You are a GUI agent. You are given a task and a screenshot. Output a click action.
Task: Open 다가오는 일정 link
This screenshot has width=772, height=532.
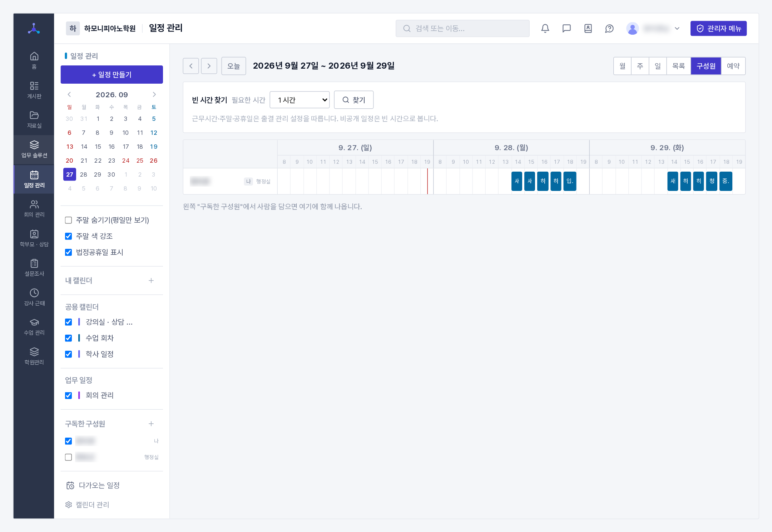coord(93,485)
